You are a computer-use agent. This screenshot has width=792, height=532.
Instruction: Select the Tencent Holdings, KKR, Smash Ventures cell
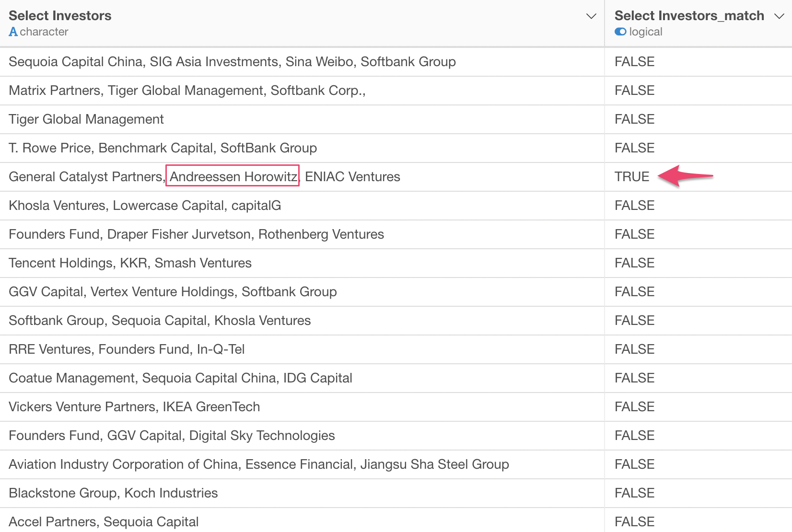click(x=302, y=263)
